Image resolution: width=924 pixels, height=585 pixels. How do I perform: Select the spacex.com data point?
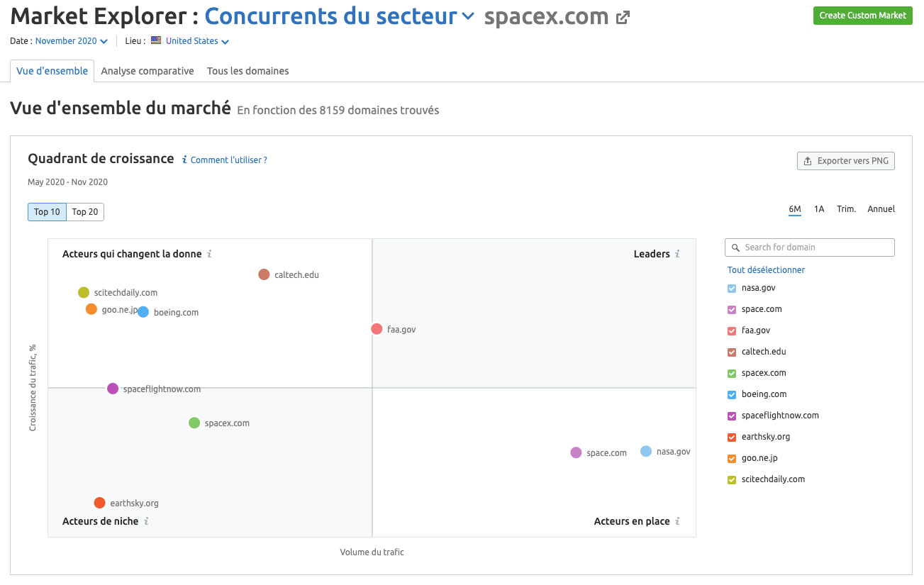pyautogui.click(x=194, y=423)
